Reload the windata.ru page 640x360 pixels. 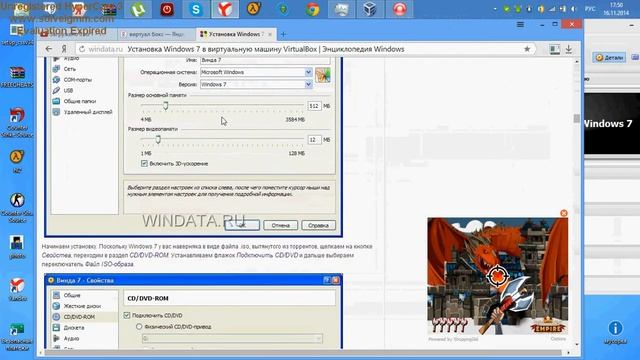(x=82, y=49)
